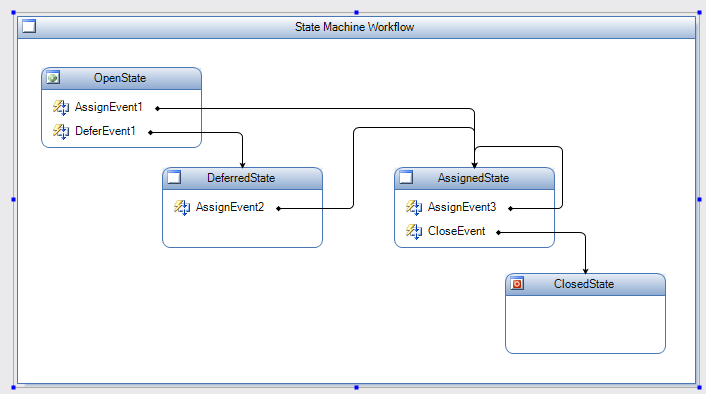The image size is (706, 394).
Task: Click the bottom-center workflow selection handle
Action: pyautogui.click(x=357, y=387)
